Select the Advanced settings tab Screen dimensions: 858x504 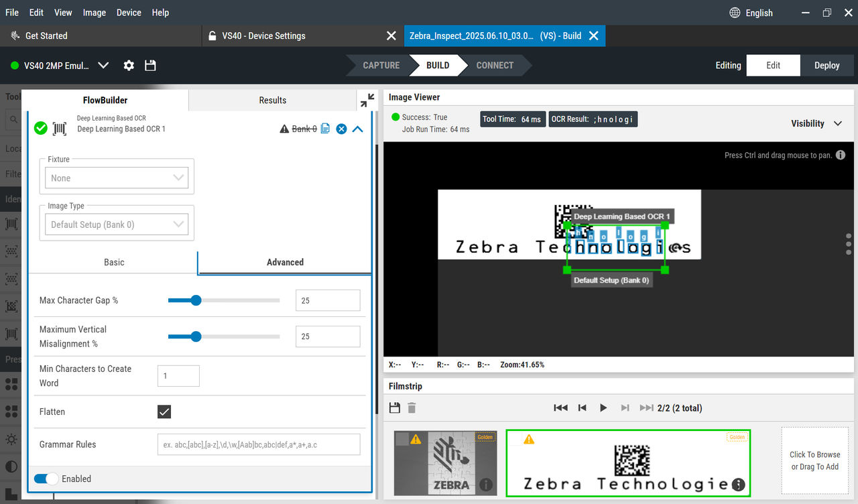pyautogui.click(x=285, y=262)
